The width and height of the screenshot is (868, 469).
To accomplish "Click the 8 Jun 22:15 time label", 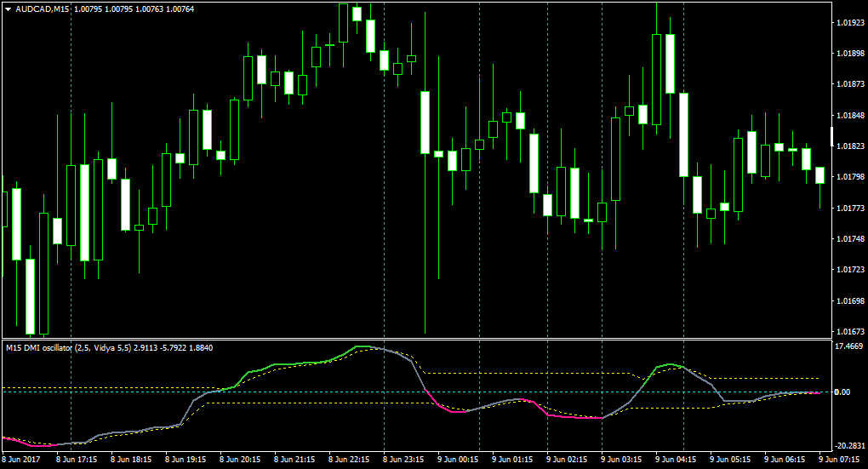I will (x=349, y=459).
